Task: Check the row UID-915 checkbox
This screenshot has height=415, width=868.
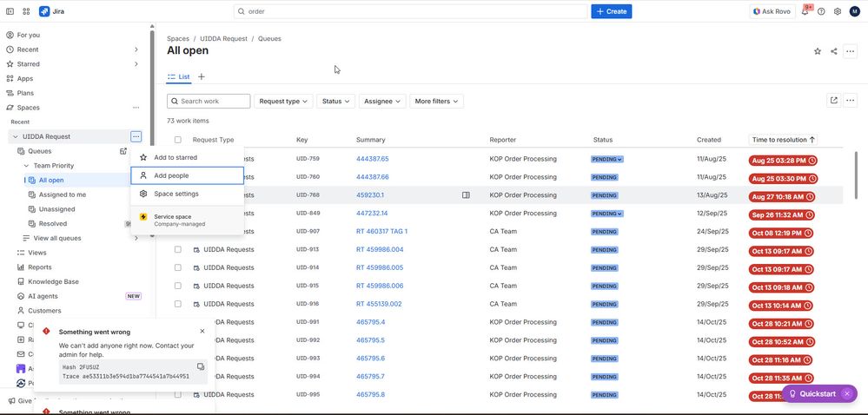Action: [x=178, y=286]
